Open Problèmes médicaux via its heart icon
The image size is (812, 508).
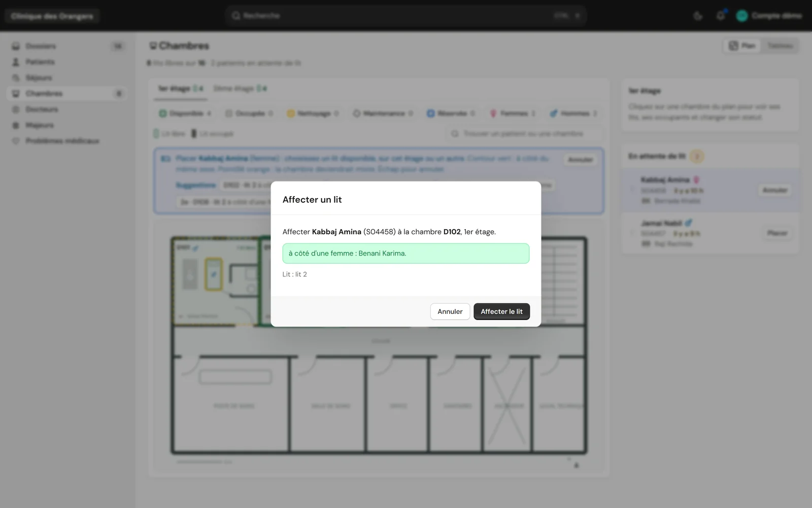click(16, 141)
